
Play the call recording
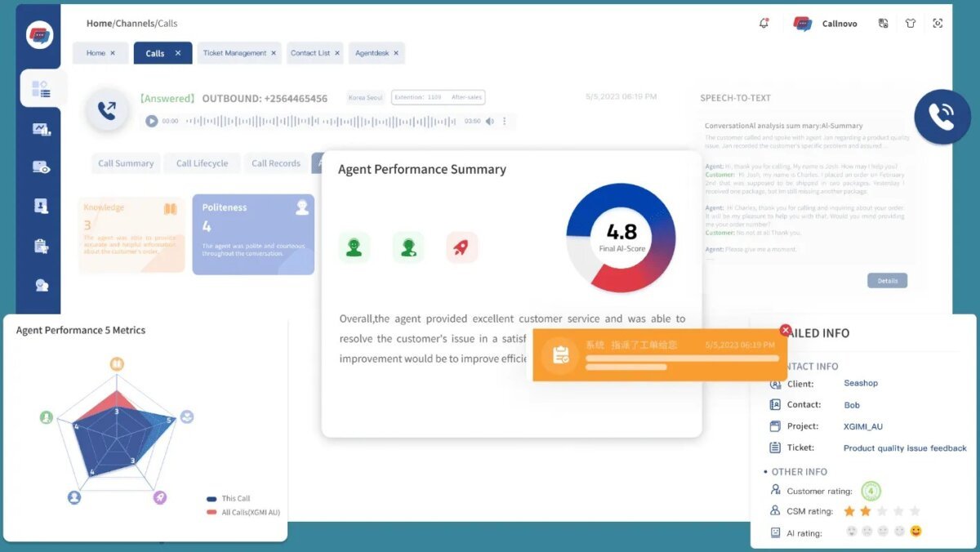pos(151,121)
